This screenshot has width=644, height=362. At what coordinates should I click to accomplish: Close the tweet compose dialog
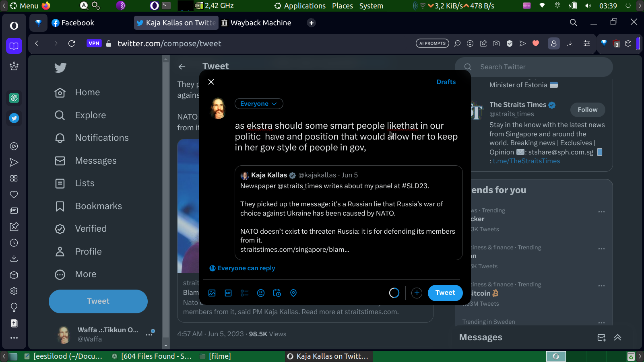pos(211,82)
